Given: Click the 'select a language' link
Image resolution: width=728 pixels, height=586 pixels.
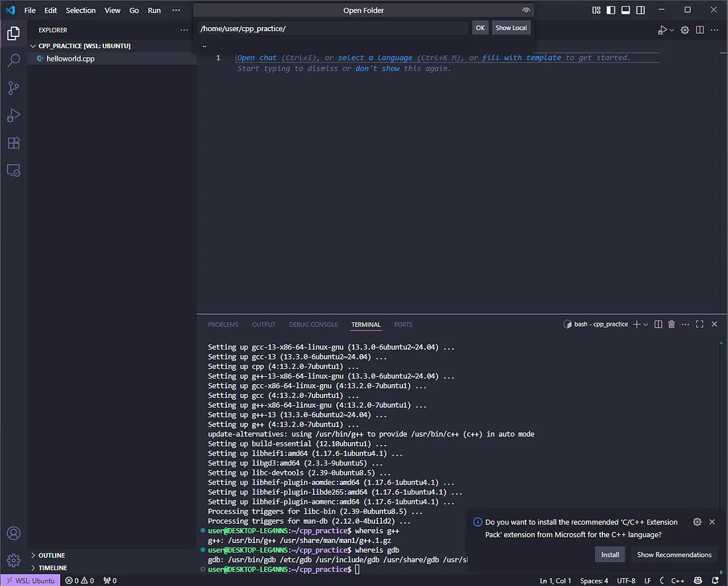Looking at the screenshot, I should pos(375,58).
